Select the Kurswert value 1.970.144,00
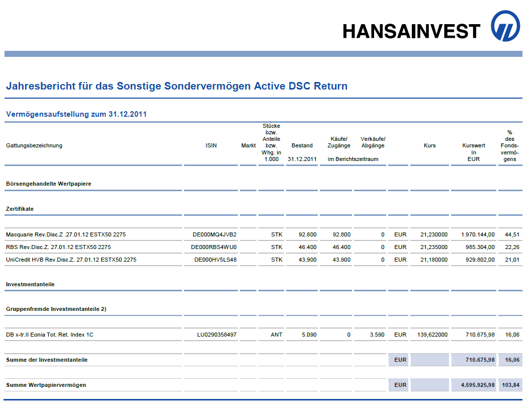The image size is (532, 405). click(478, 234)
